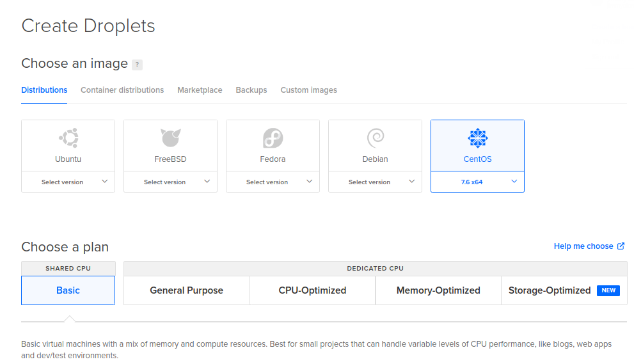Select the FreeBSD logo icon
The height and width of the screenshot is (364, 634).
point(170,138)
